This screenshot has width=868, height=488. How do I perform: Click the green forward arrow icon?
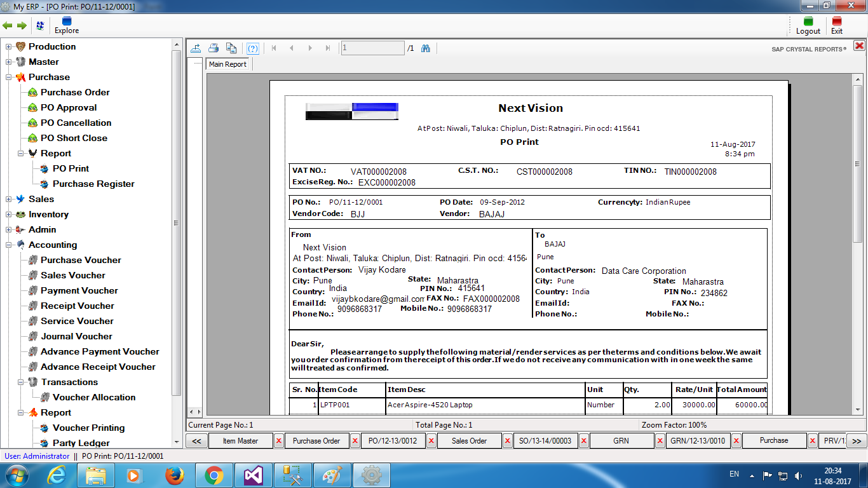tap(22, 25)
